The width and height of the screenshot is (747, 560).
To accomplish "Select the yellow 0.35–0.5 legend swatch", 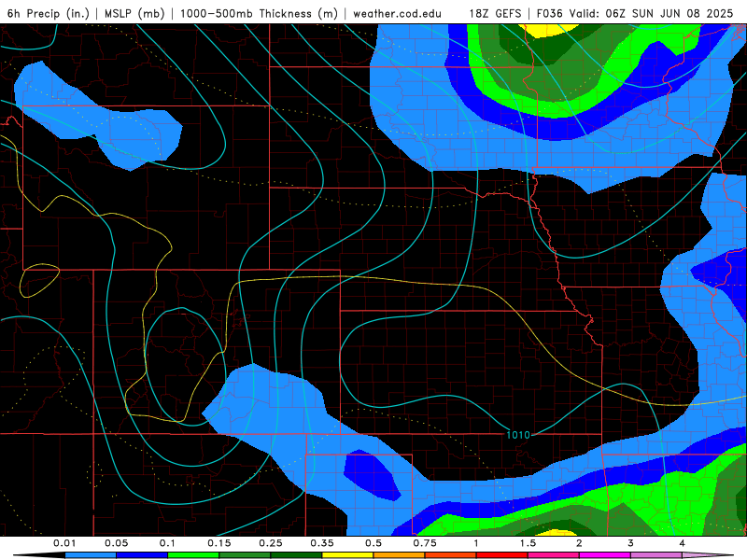I will tap(347, 555).
